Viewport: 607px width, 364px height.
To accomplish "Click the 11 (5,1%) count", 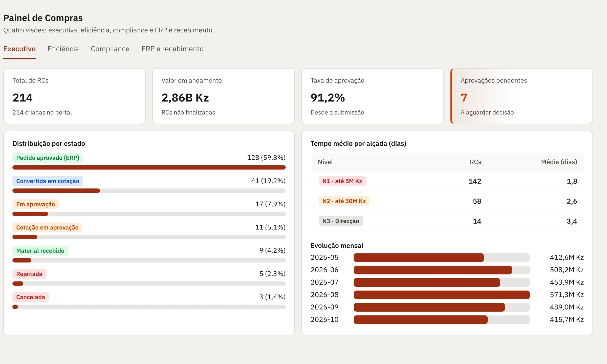I will 270,227.
